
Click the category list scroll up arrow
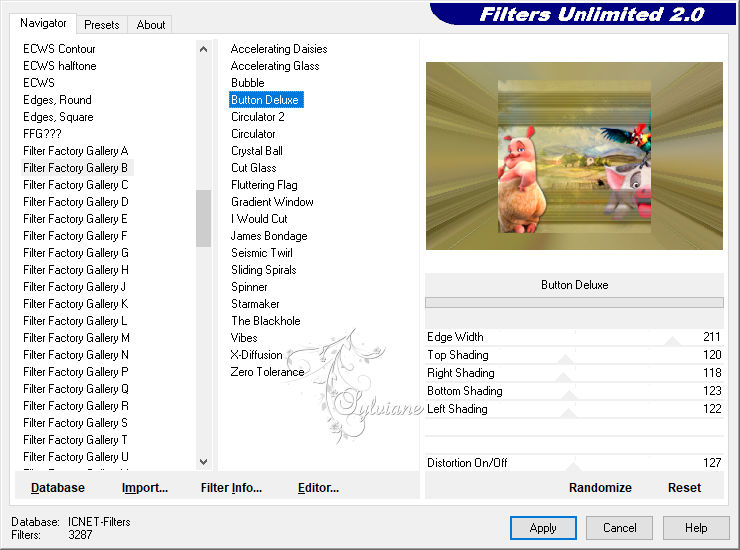pos(203,49)
